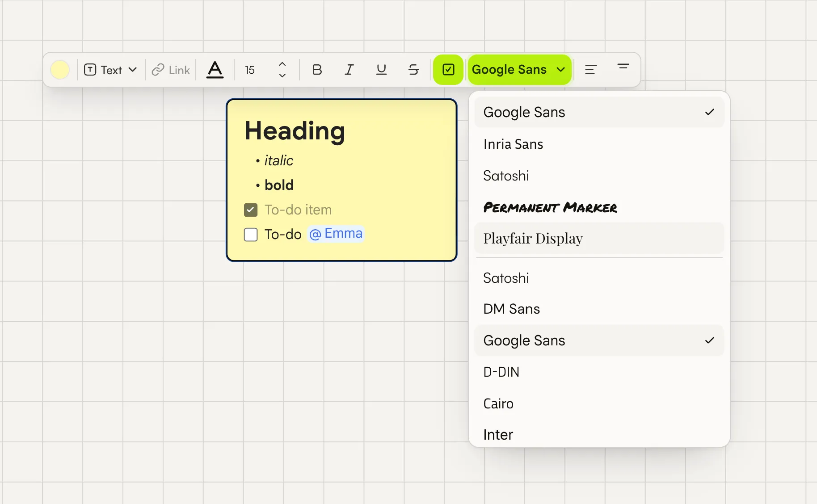817x504 pixels.
Task: Choose the Inria Sans font
Action: pos(599,144)
